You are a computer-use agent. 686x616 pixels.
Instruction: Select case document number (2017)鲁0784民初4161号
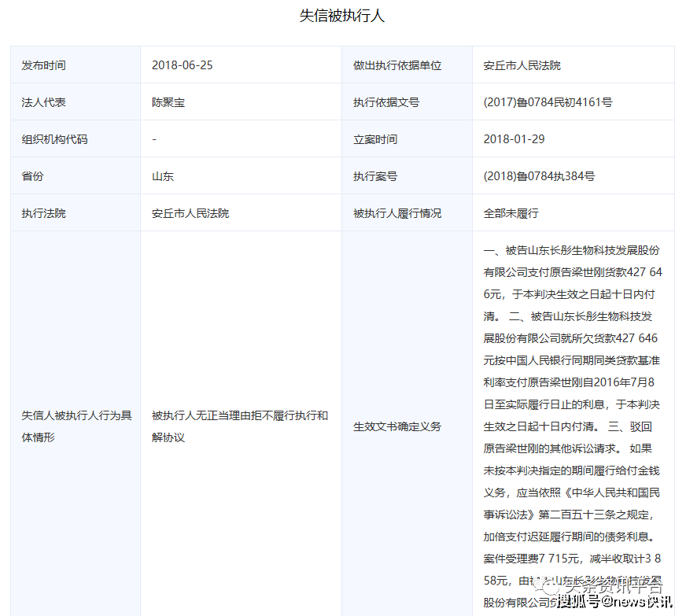pos(548,102)
